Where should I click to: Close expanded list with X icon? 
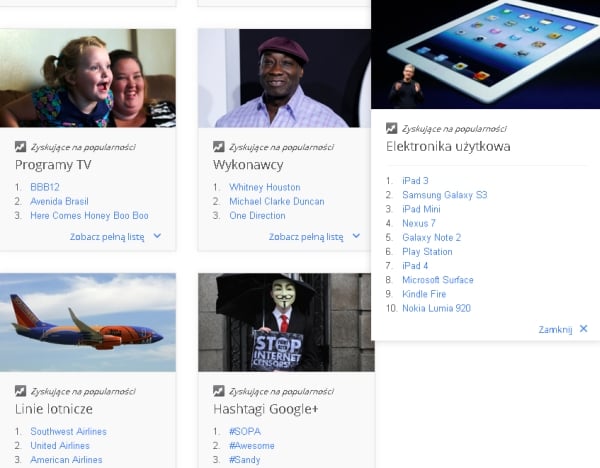(x=583, y=329)
